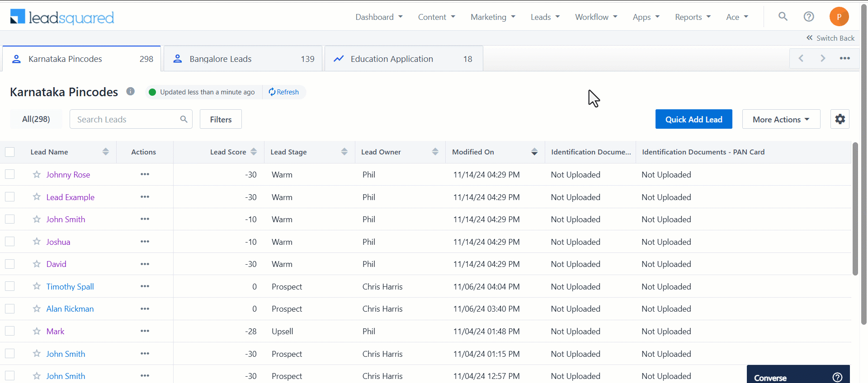The image size is (868, 383).
Task: Go to next tabs arrow
Action: (x=823, y=58)
